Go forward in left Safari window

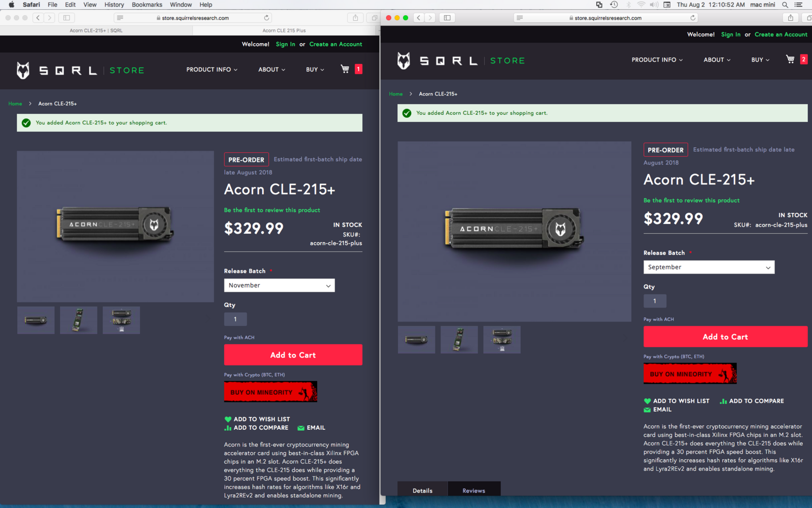tap(49, 18)
